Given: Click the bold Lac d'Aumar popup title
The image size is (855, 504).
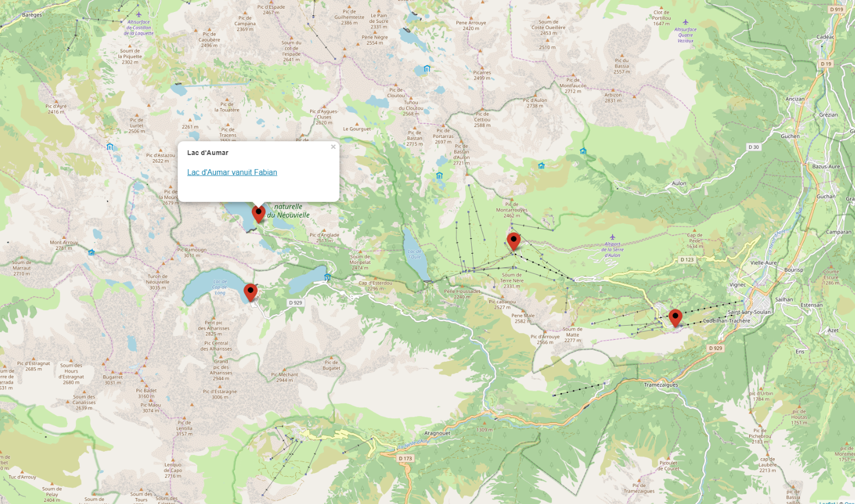Looking at the screenshot, I should click(207, 153).
